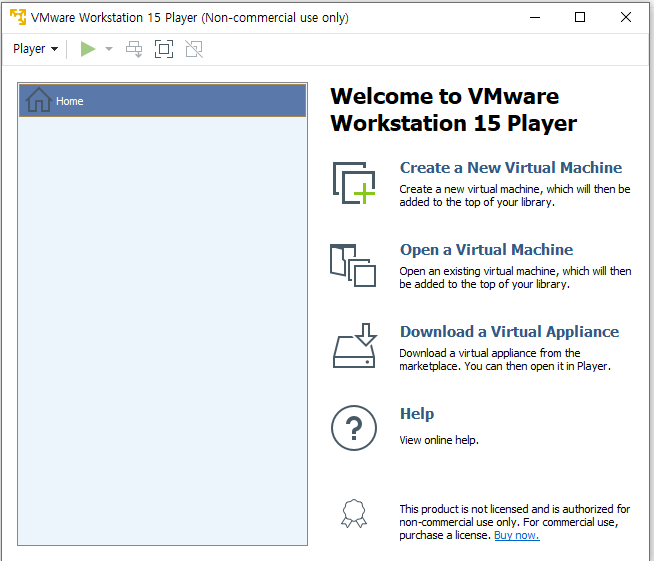Image resolution: width=654 pixels, height=561 pixels.
Task: Click Send Ctrl+Alt+Del toolbar icon
Action: [x=134, y=49]
